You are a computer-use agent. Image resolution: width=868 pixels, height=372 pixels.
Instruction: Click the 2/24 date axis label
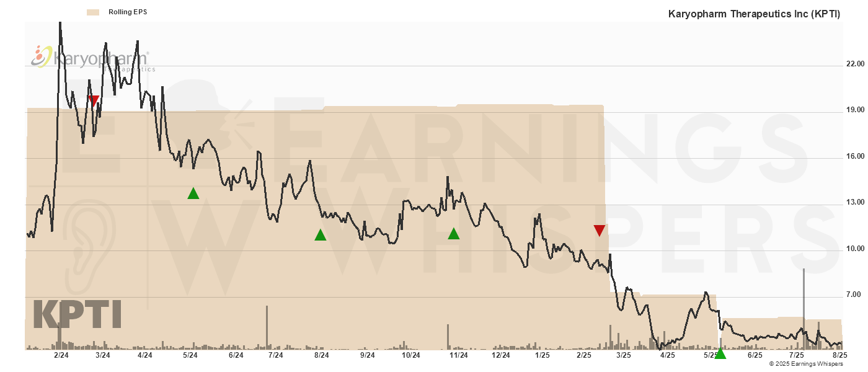[x=61, y=355]
